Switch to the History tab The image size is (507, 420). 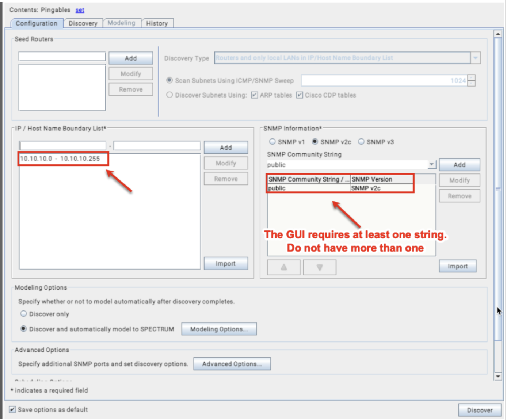[x=157, y=23]
